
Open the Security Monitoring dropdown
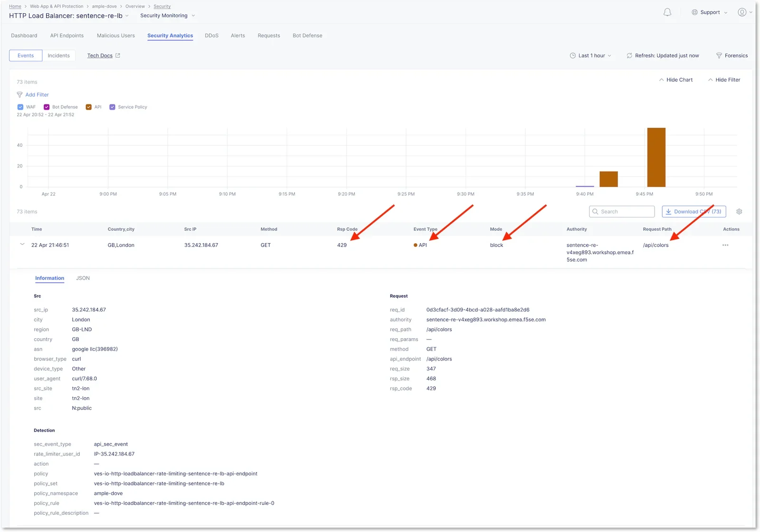[x=168, y=16]
